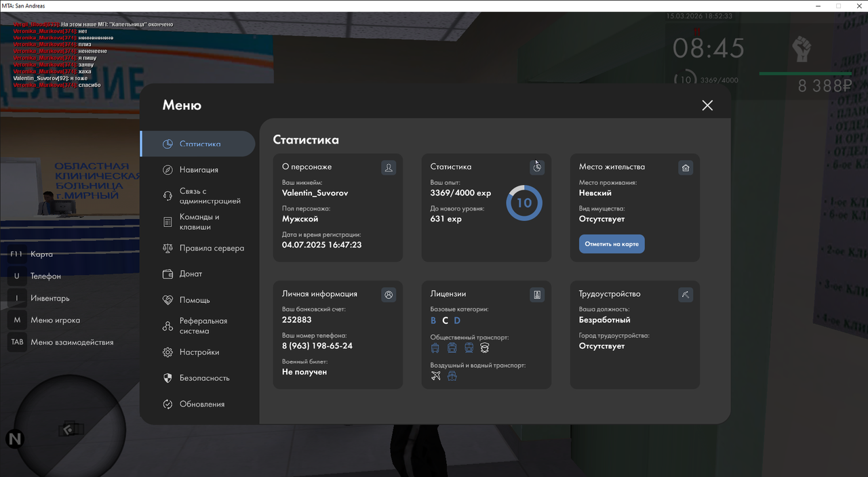
Task: Click the green health bar in HUD
Action: (x=806, y=73)
